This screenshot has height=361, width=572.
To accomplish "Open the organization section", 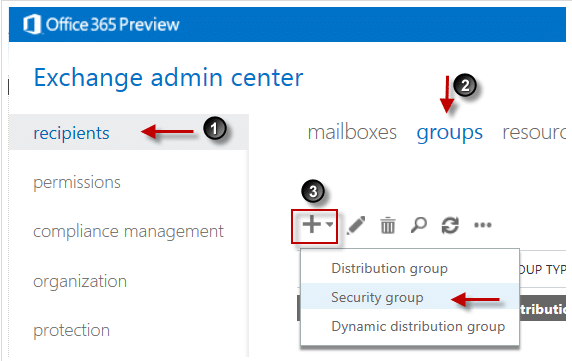I will [80, 281].
